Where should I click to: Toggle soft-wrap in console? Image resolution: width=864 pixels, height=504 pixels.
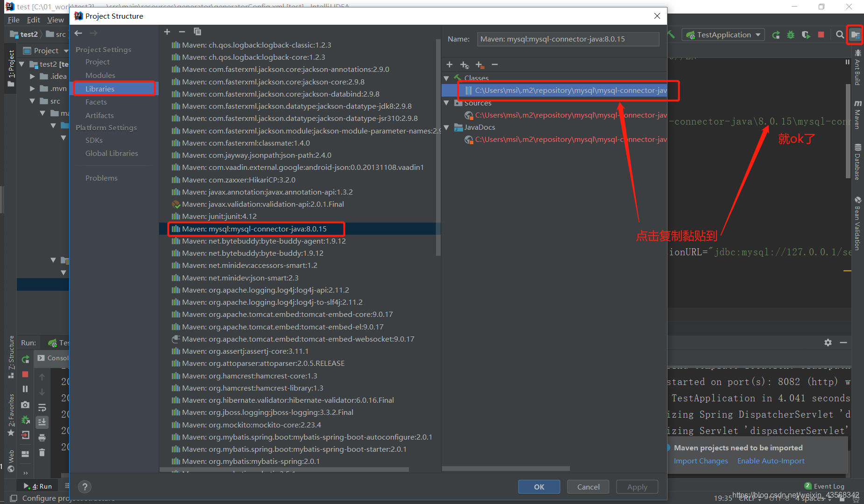pyautogui.click(x=42, y=407)
